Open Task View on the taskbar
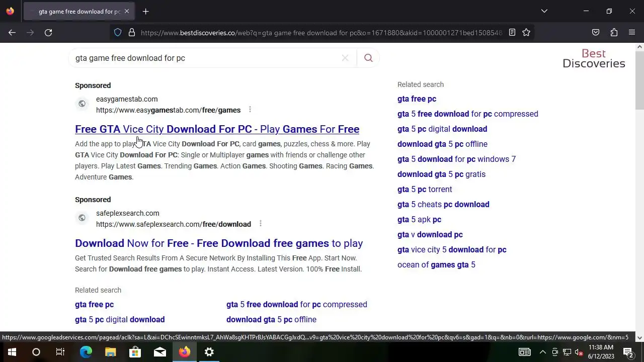The height and width of the screenshot is (362, 644). (60, 352)
